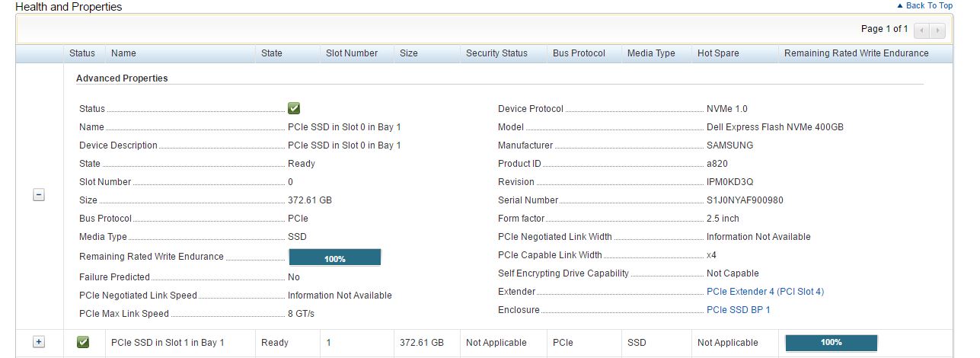Click the Advanced Properties heading

pos(122,78)
